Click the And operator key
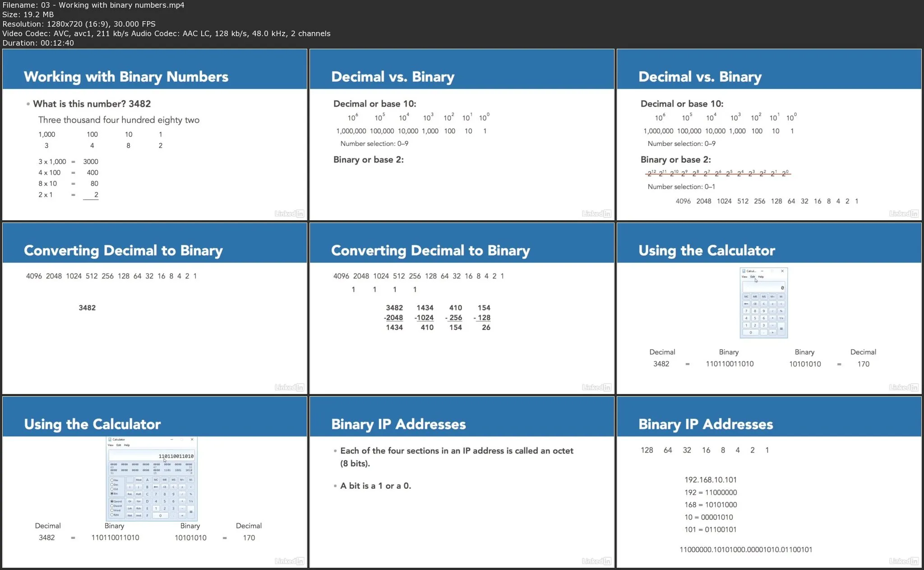The image size is (924, 570). [139, 515]
